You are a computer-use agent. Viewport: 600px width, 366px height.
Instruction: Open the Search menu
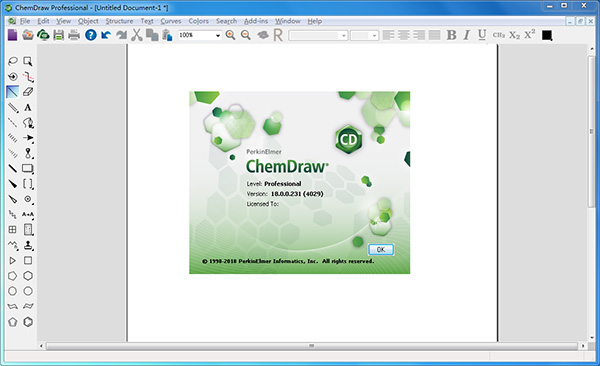(x=227, y=21)
